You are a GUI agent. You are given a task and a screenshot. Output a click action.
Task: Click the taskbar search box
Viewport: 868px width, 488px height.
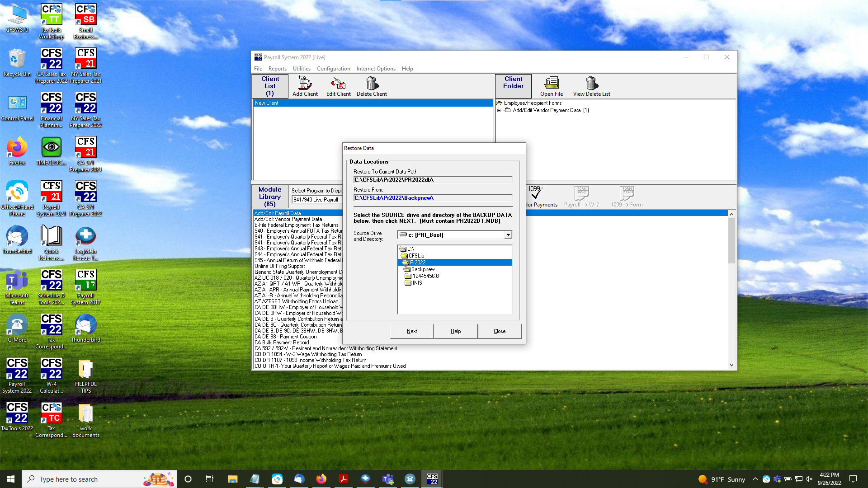[x=99, y=479]
